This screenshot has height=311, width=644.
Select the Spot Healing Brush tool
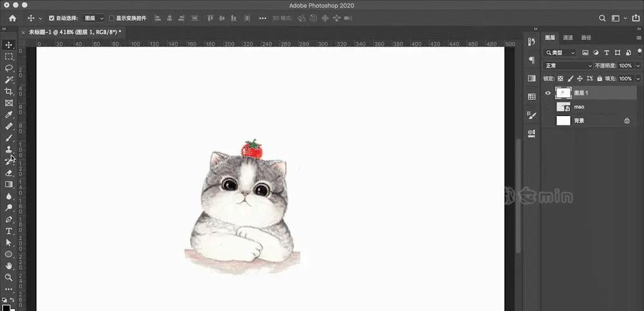8,126
